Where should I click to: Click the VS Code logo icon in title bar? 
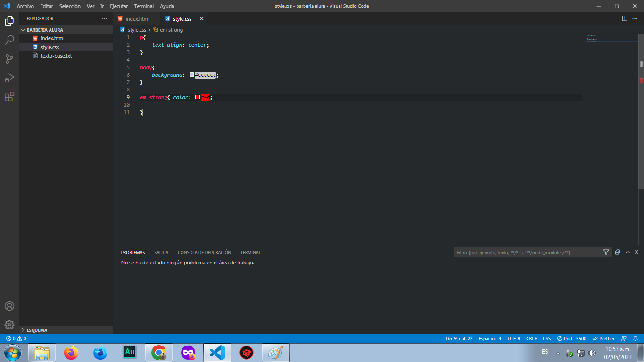(7, 6)
